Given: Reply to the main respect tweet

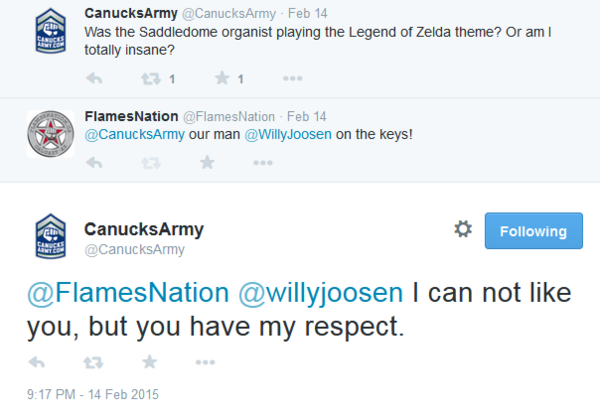Looking at the screenshot, I should [37, 362].
